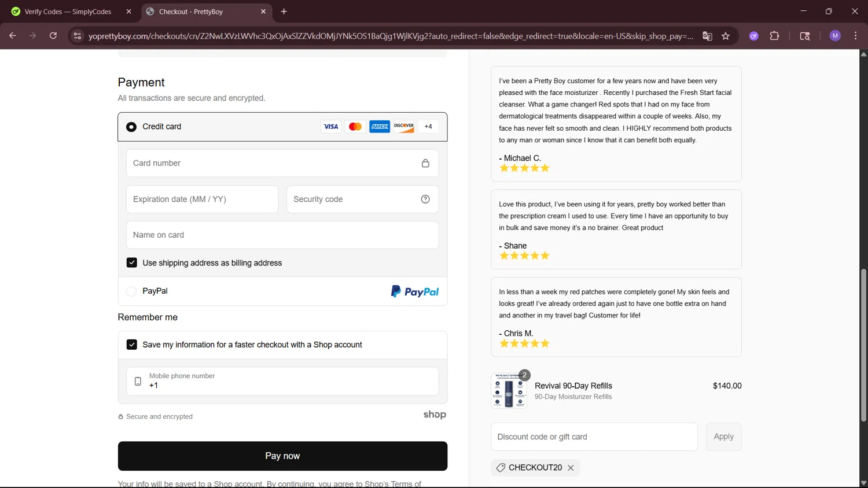The image size is (868, 488).
Task: Focus the Name on card field
Action: point(282,235)
